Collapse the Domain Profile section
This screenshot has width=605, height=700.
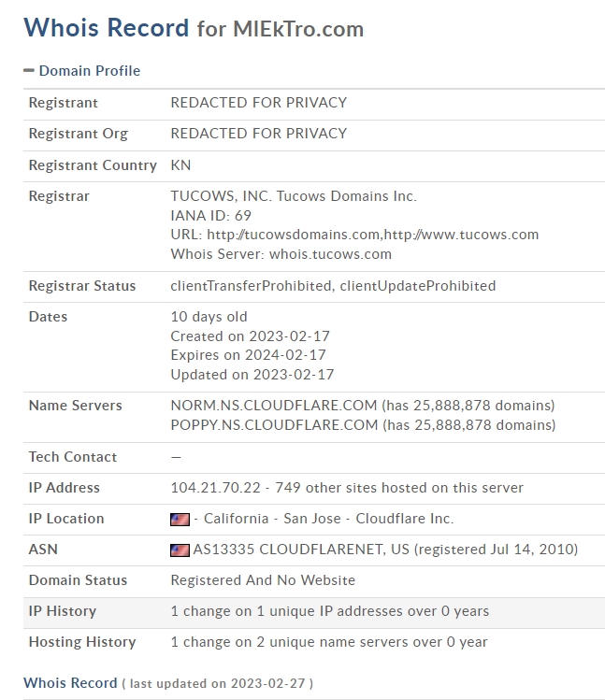point(82,70)
